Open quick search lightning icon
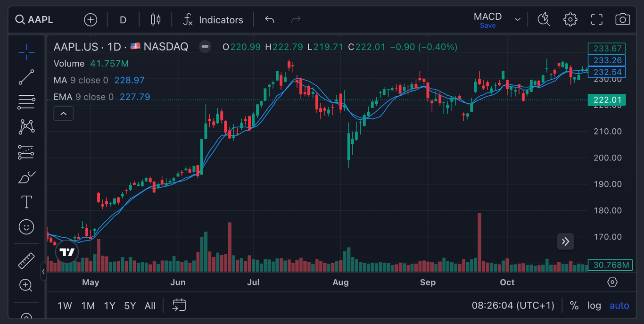Screen dimensions: 644x324 click(x=544, y=20)
